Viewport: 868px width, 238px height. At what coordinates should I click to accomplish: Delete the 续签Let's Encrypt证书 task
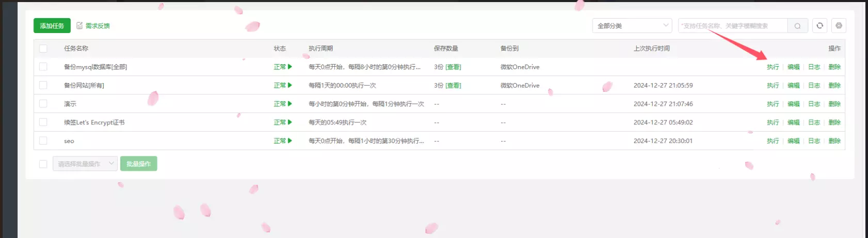tap(834, 122)
